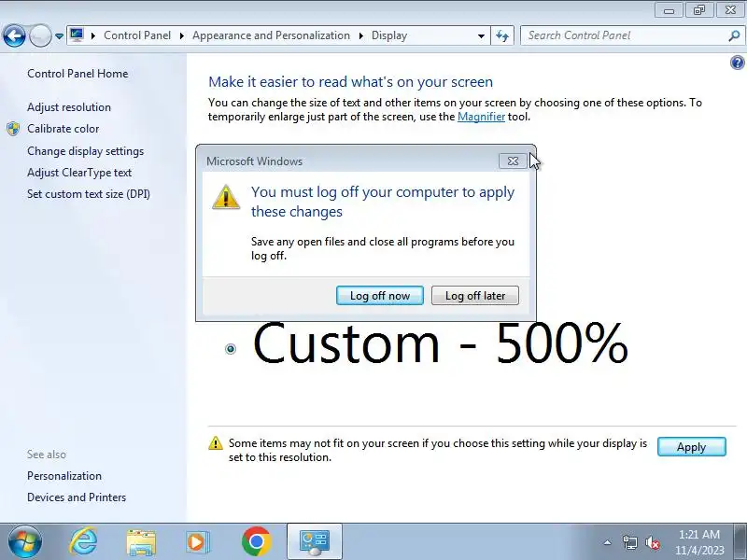Select Control Panel in breadcrumb
This screenshot has width=747, height=560.
coord(137,35)
